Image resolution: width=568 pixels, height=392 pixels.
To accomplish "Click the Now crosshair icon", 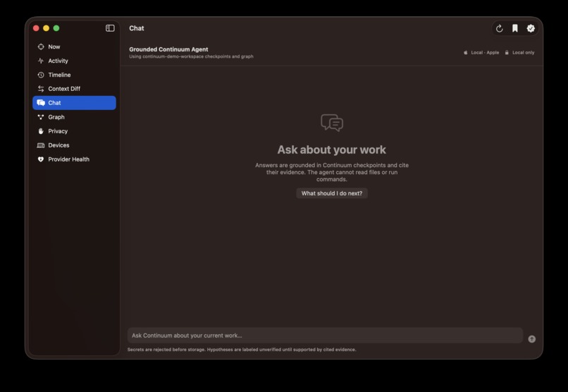I will click(41, 47).
